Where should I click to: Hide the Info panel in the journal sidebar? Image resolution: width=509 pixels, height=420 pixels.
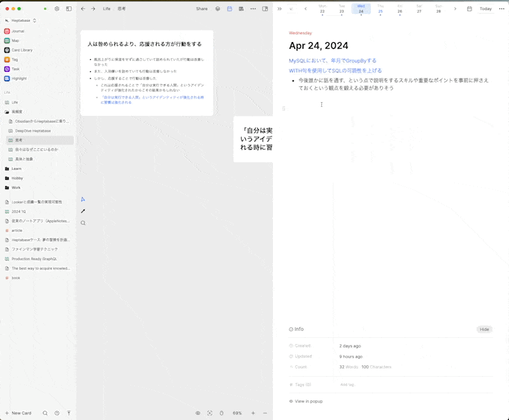tap(484, 329)
